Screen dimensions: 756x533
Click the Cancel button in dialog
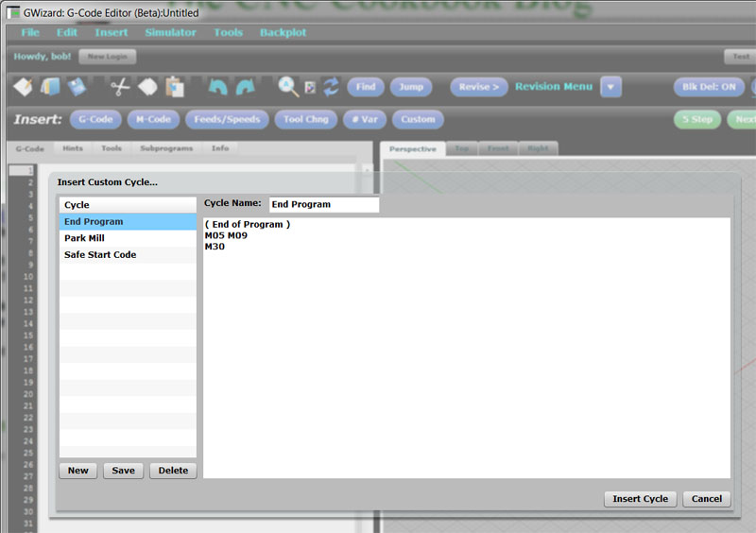[707, 499]
